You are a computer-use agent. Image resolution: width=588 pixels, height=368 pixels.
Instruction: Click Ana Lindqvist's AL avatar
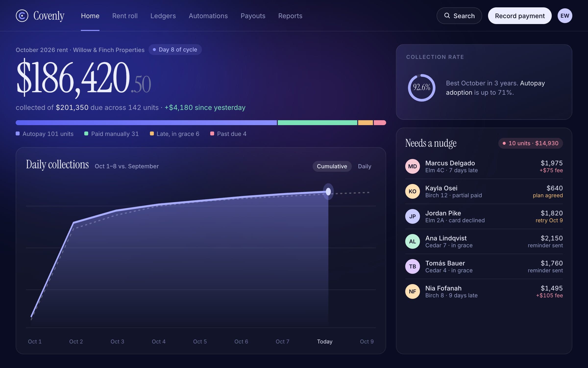pos(412,241)
